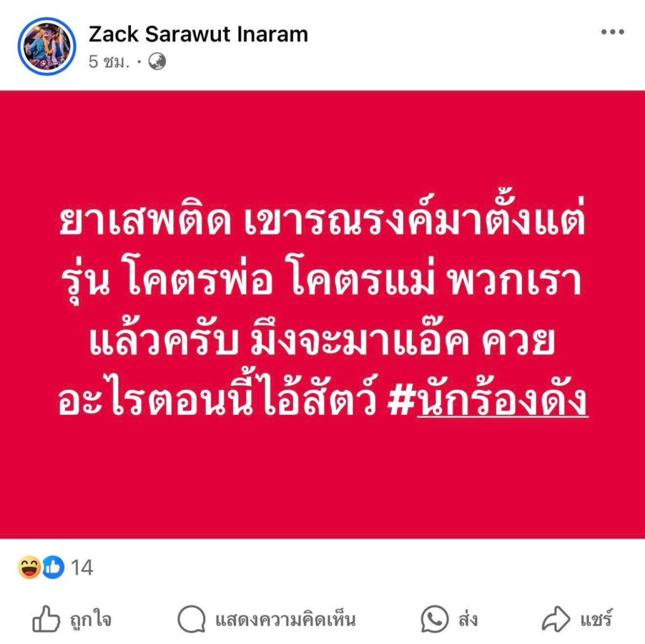Click the โคตรพ่อ โคตรแม่ second text line
The image size is (645, 644).
coord(322,281)
